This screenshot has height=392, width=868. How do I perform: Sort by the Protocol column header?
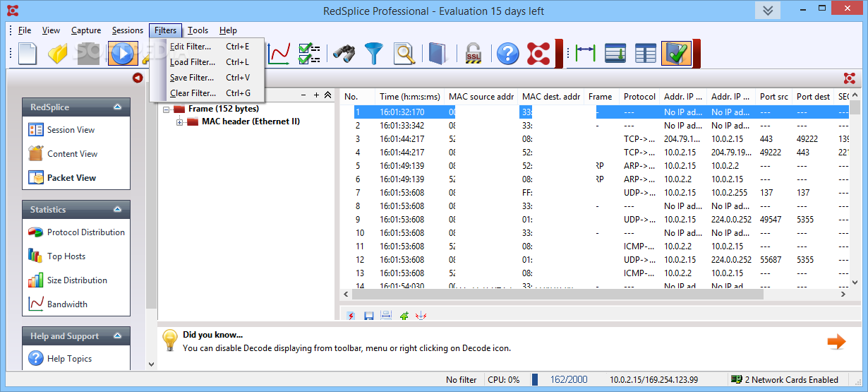point(639,97)
